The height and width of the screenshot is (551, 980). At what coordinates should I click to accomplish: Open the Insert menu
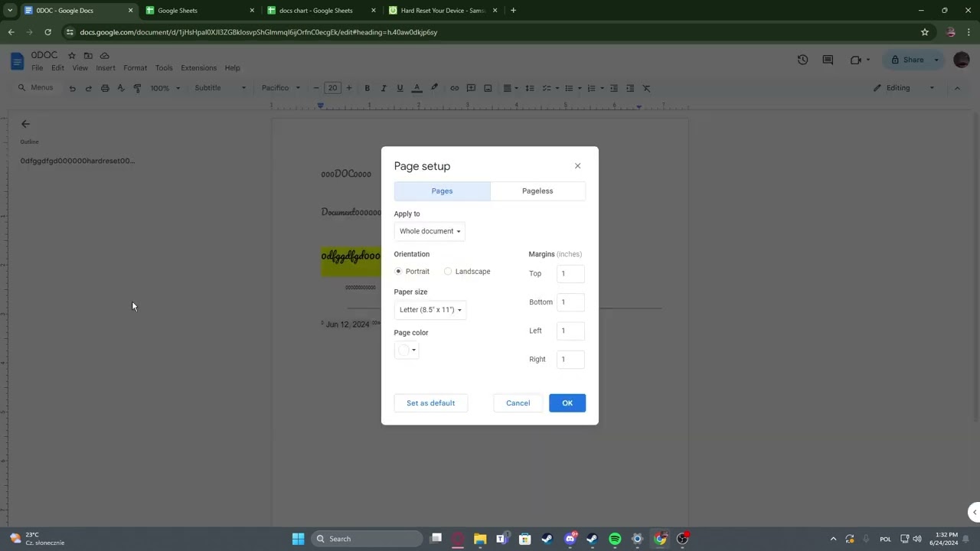tap(106, 68)
